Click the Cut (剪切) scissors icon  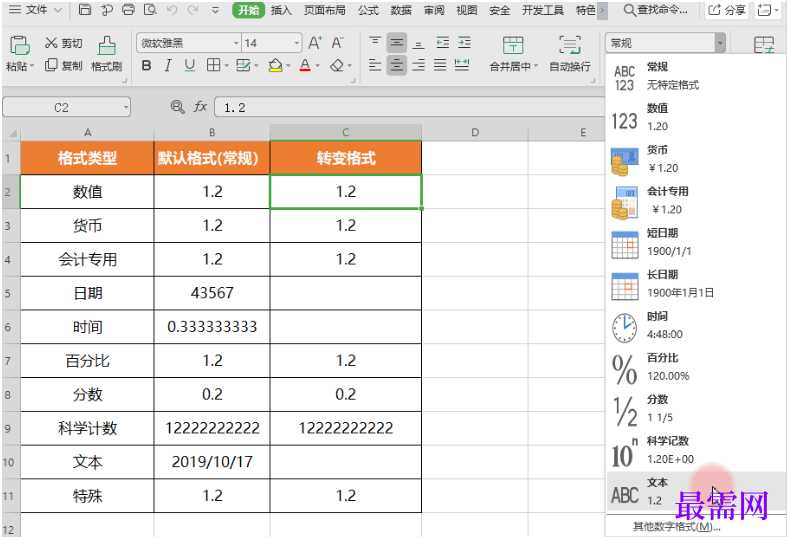pyautogui.click(x=52, y=44)
